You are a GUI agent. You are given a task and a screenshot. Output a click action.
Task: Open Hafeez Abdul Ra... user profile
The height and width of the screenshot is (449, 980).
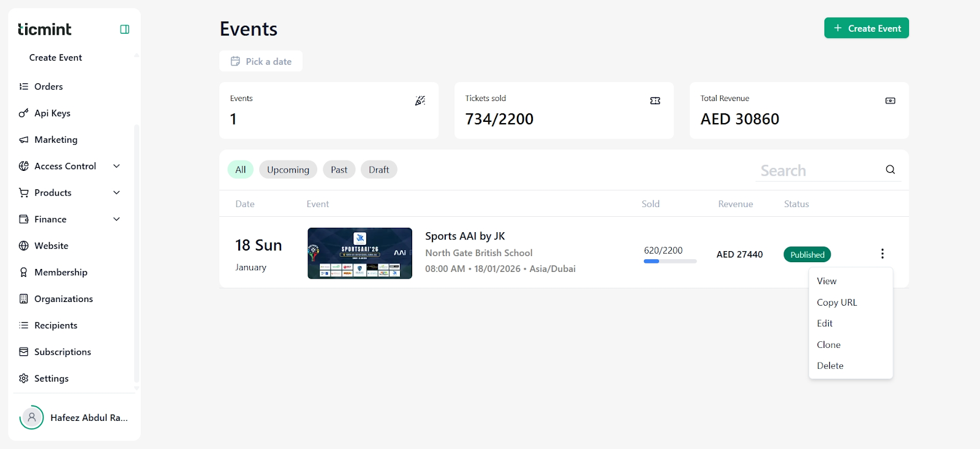coord(74,417)
